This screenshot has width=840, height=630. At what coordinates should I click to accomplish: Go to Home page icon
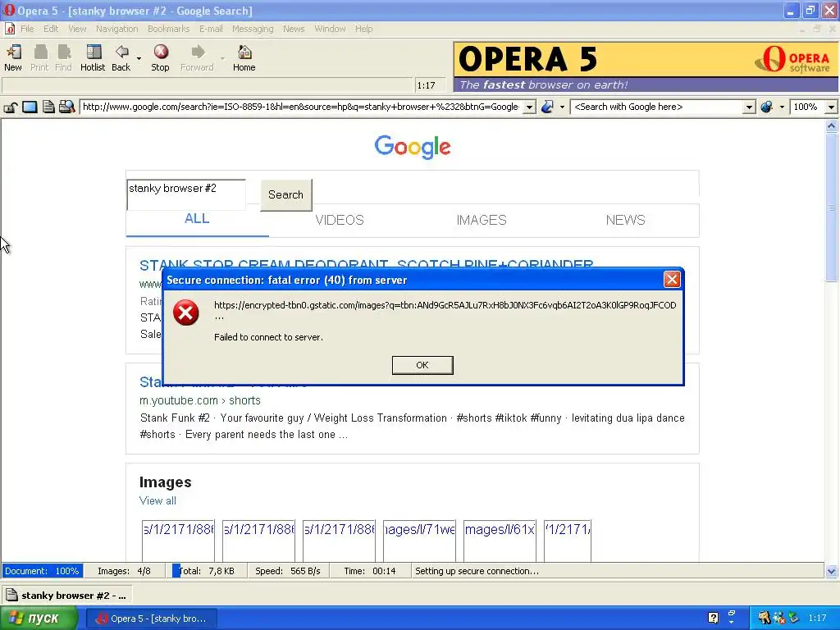[244, 52]
